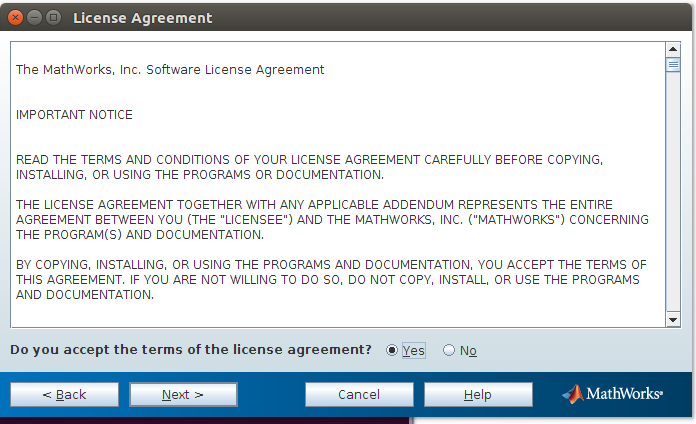Image resolution: width=696 pixels, height=424 pixels.
Task: Click the paragraph starting READ THE TERMS
Action: (x=309, y=167)
